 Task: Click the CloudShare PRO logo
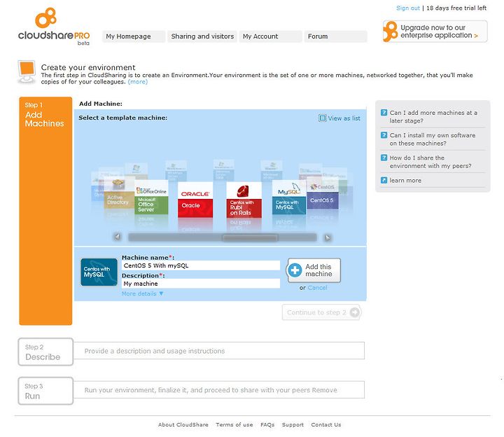coord(54,27)
